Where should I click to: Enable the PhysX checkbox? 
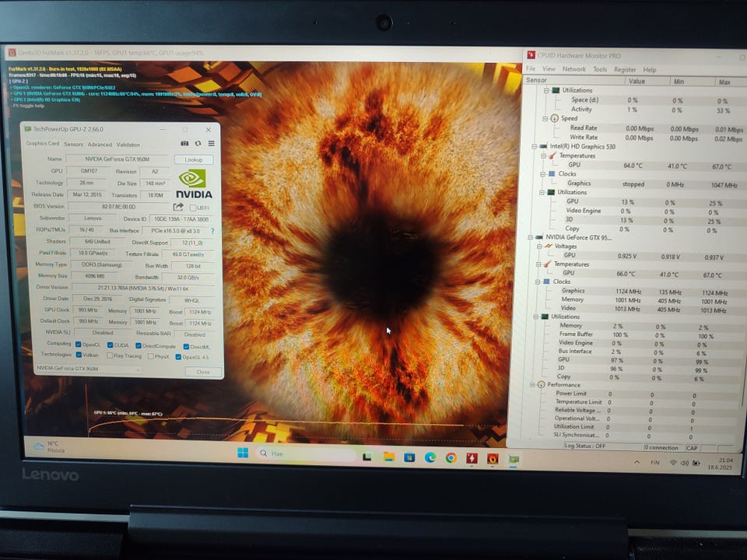tap(150, 356)
